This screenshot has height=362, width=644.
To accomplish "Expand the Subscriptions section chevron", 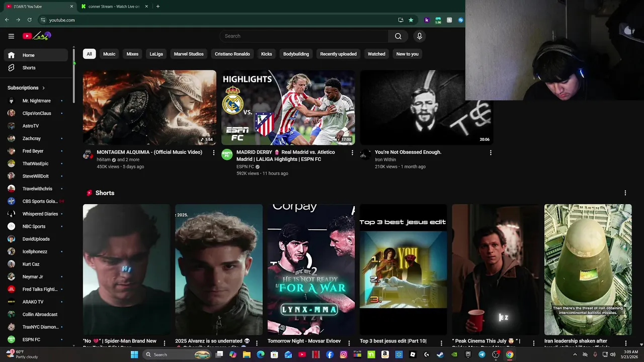I will tap(43, 88).
